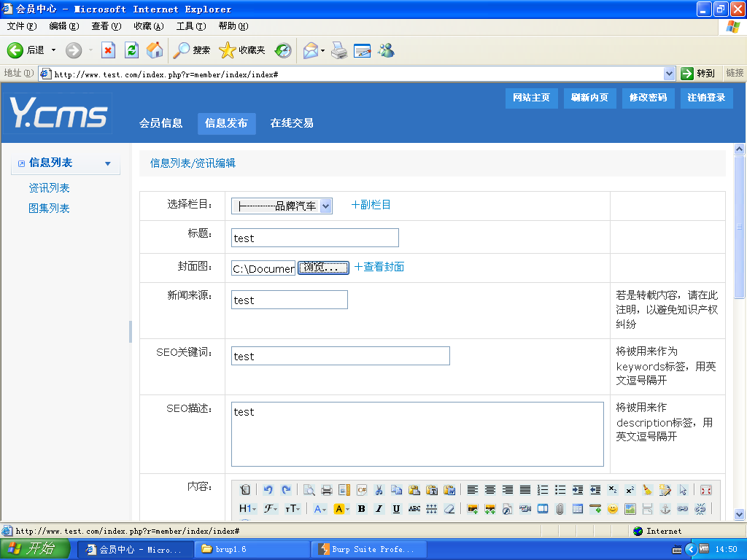
Task: Collapse the 信息列表 sidebar section
Action: [108, 163]
